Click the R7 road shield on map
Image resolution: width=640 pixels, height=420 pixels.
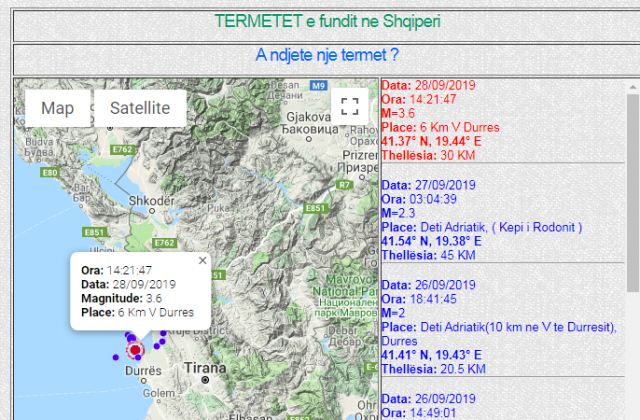344,185
